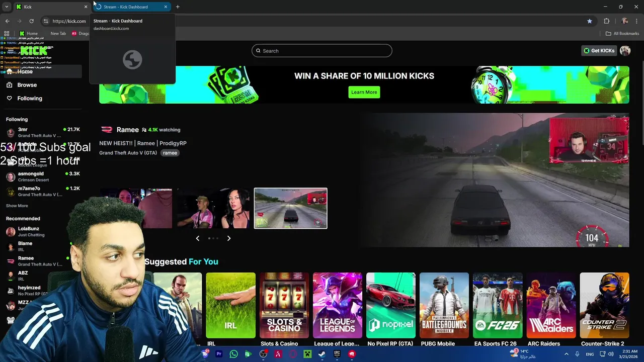This screenshot has height=362, width=644.
Task: Open WhatsApp from taskbar
Action: [233, 354]
